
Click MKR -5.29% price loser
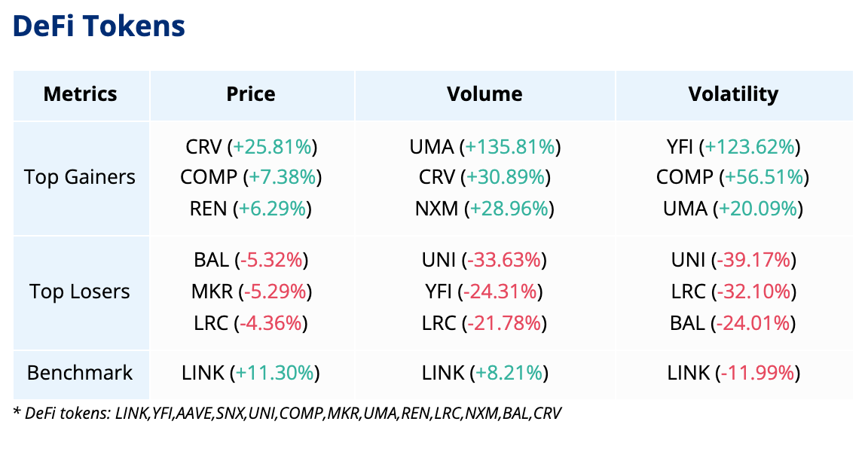(251, 292)
